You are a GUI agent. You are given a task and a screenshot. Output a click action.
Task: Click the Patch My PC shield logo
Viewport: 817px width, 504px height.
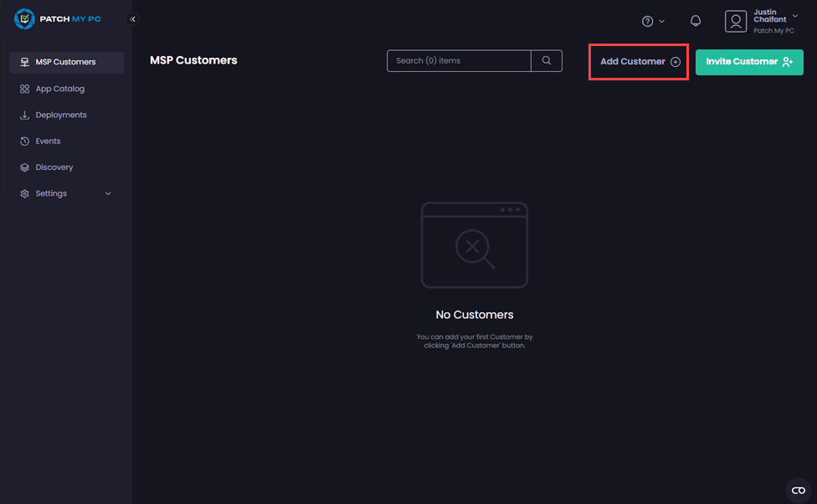point(23,18)
